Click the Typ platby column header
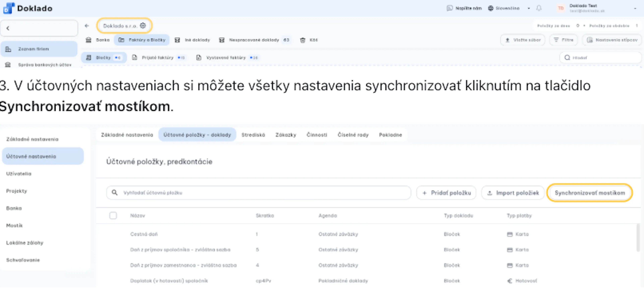This screenshot has width=644, height=288. [x=519, y=216]
